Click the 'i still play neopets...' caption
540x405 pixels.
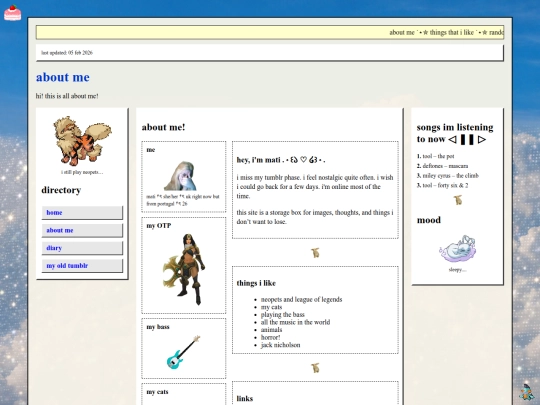(x=82, y=172)
